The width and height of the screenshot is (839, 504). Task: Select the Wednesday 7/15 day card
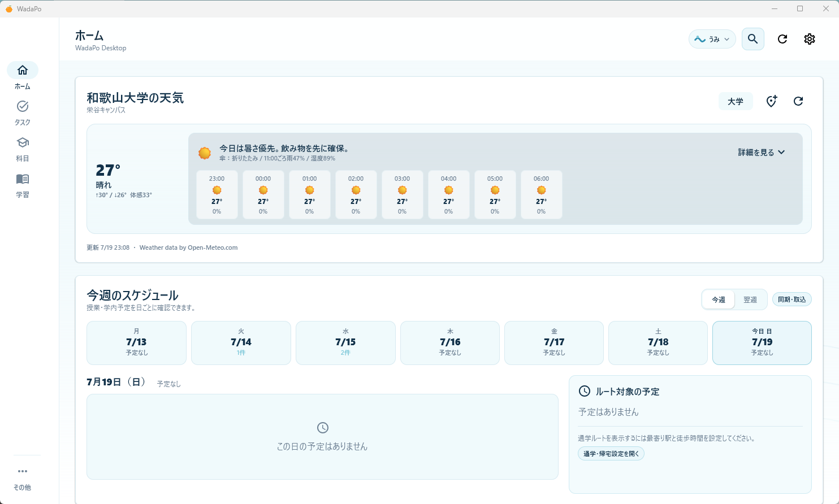pos(345,343)
